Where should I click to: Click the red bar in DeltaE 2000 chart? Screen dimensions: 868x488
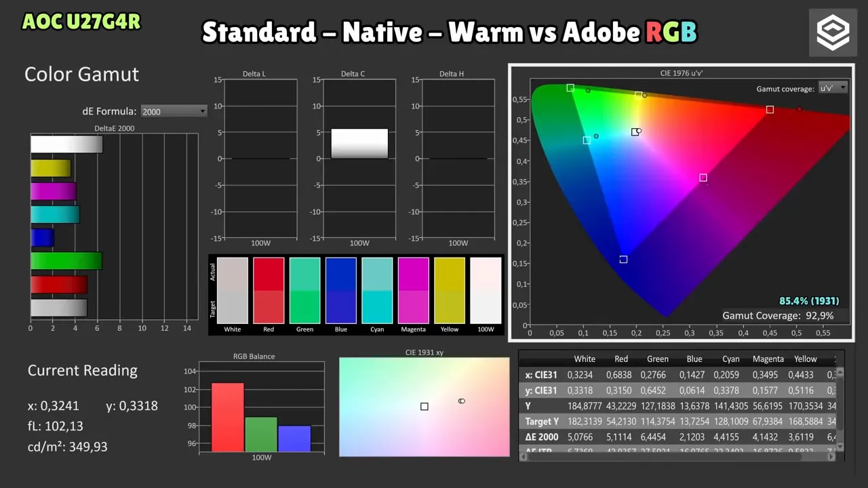point(59,284)
